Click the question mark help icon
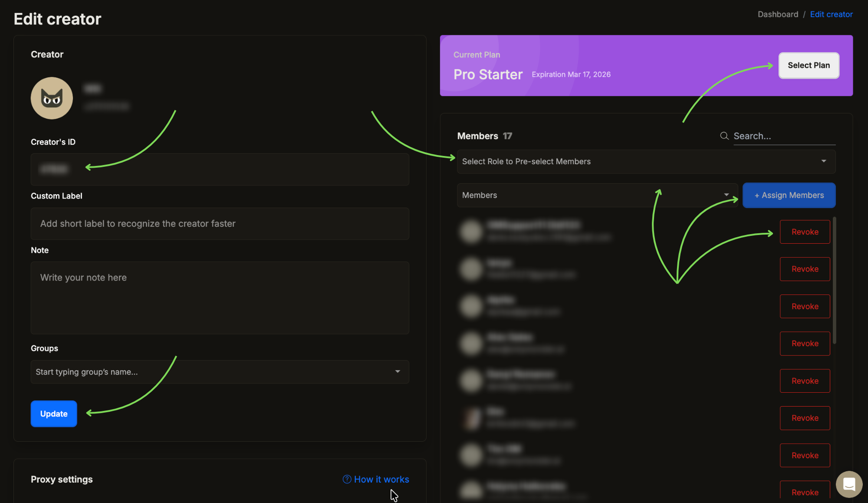The image size is (868, 503). [x=347, y=479]
